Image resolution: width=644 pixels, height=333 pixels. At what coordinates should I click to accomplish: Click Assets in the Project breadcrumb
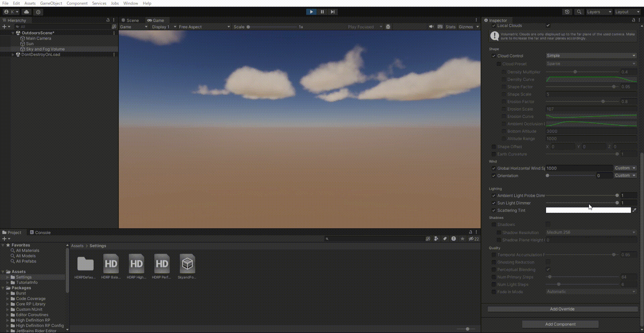pyautogui.click(x=77, y=246)
